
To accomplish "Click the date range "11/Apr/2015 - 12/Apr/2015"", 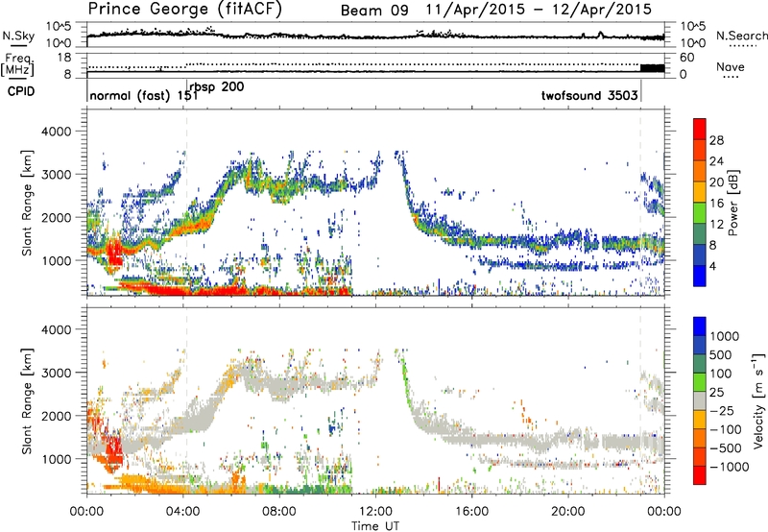I will pos(539,10).
